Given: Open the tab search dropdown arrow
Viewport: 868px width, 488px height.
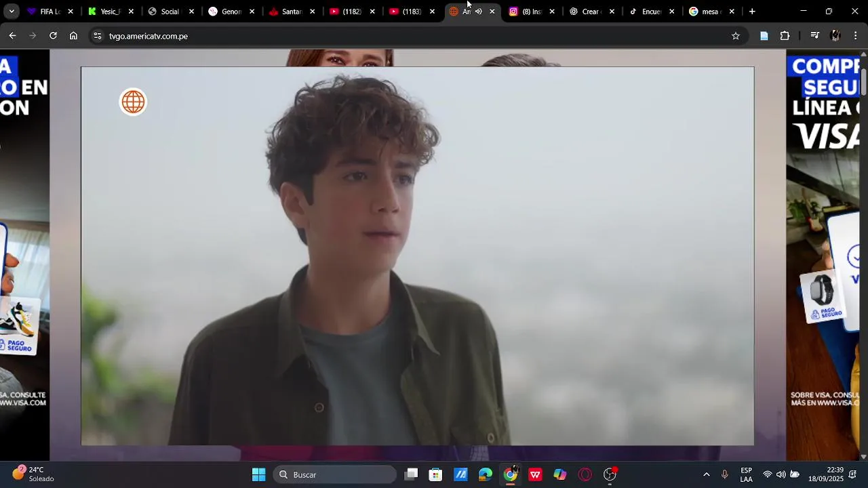Looking at the screenshot, I should click(x=12, y=12).
